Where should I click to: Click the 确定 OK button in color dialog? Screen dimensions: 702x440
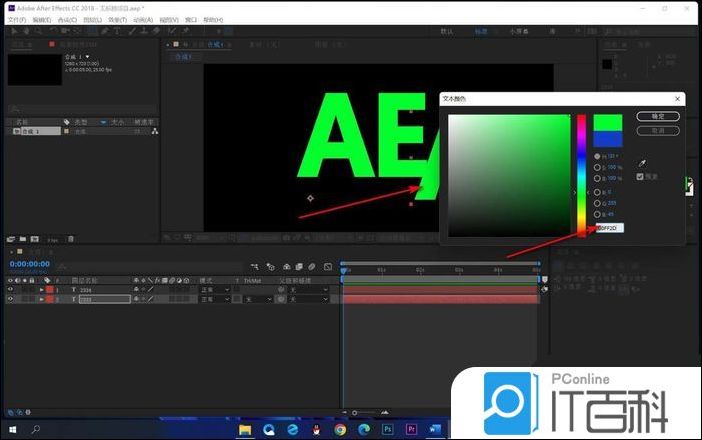pyautogui.click(x=657, y=116)
